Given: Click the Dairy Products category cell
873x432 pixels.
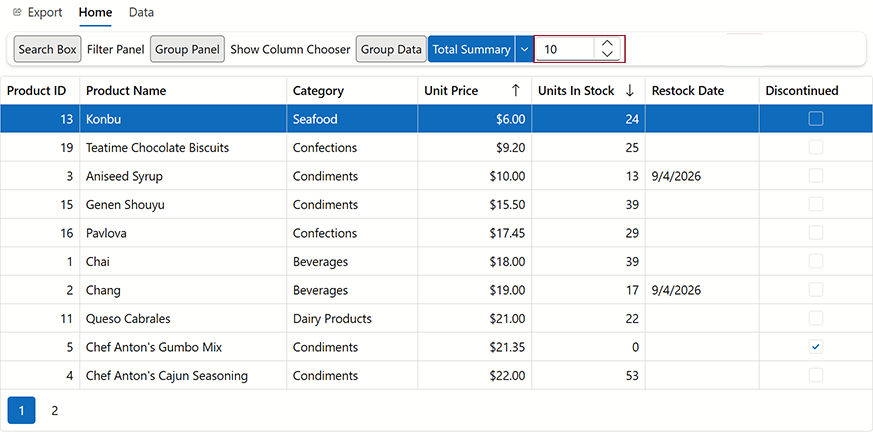Looking at the screenshot, I should 352,318.
